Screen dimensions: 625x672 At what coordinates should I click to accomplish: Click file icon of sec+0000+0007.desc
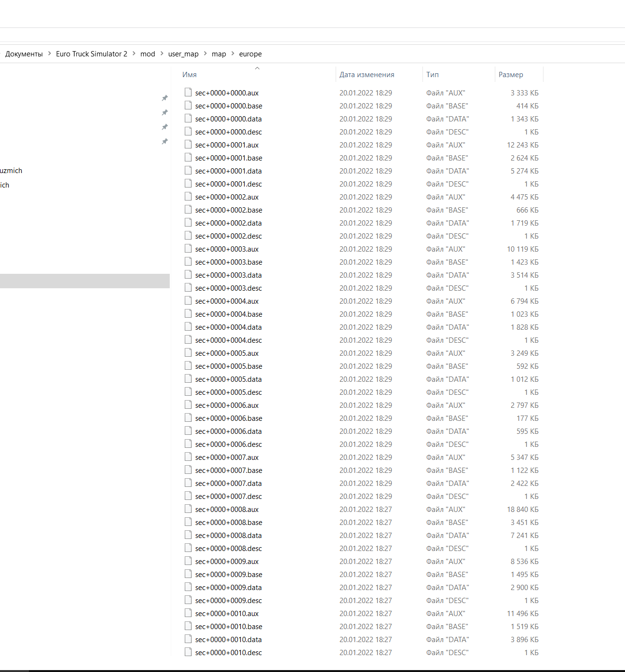click(188, 496)
